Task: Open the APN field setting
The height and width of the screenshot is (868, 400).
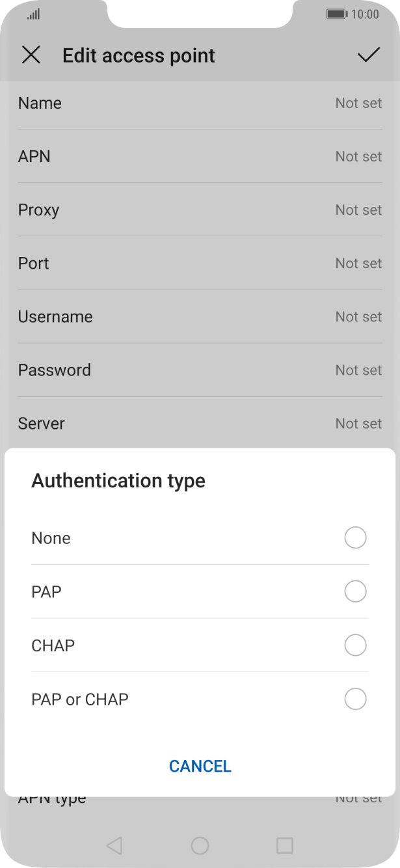Action: (x=200, y=157)
